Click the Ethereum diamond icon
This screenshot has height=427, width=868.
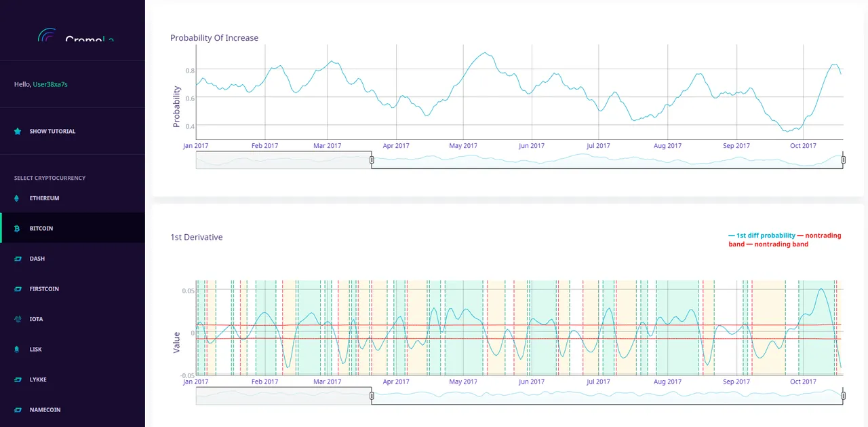17,198
